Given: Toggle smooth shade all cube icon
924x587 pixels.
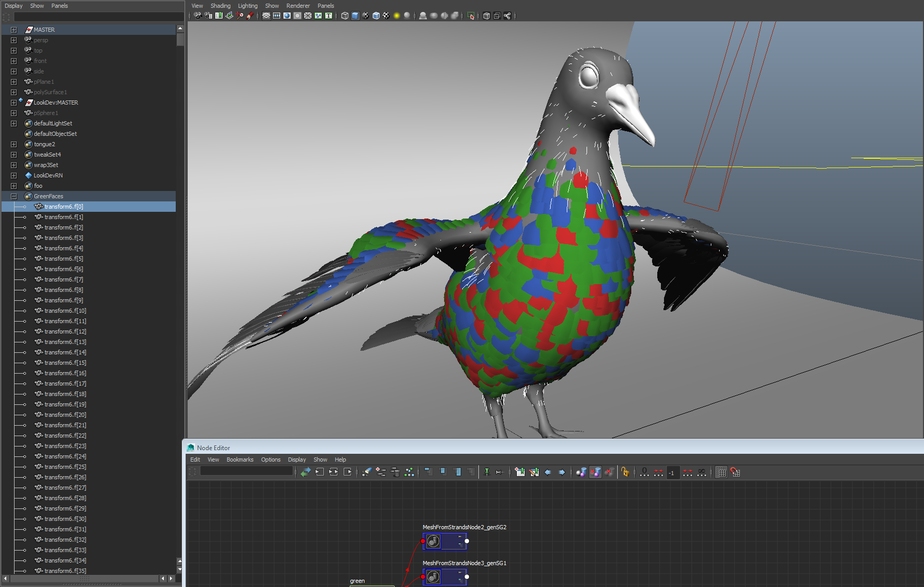Looking at the screenshot, I should point(355,16).
